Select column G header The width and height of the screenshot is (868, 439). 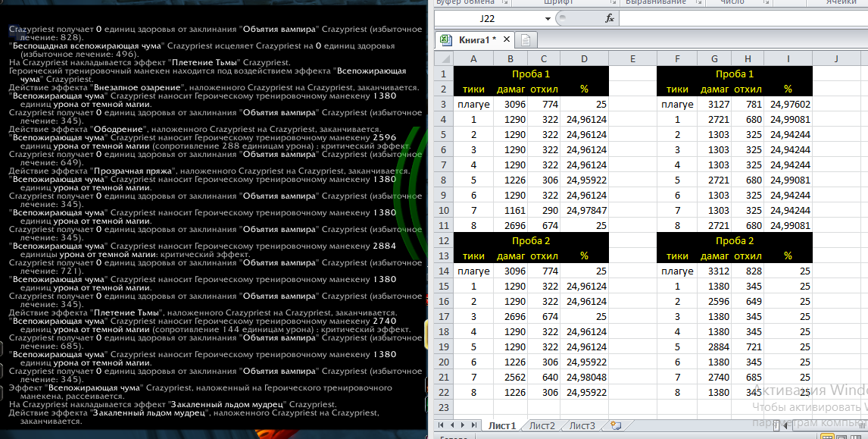(x=715, y=58)
